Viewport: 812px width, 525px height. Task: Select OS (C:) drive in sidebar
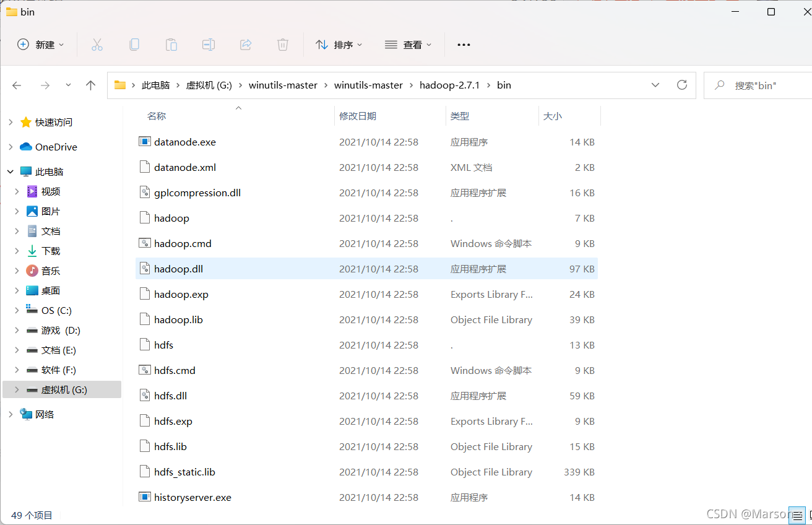(56, 311)
